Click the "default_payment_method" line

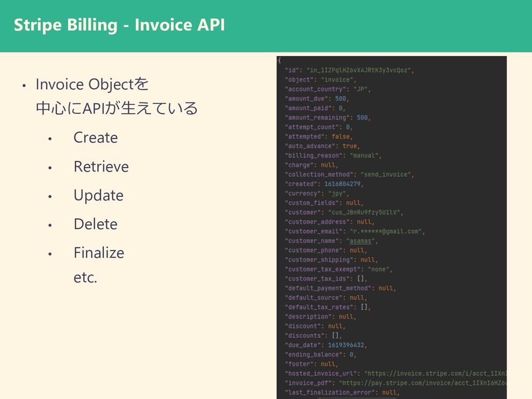point(340,288)
